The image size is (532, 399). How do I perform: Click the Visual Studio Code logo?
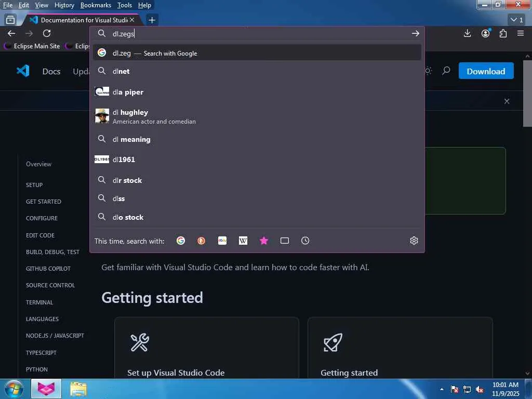[x=23, y=71]
